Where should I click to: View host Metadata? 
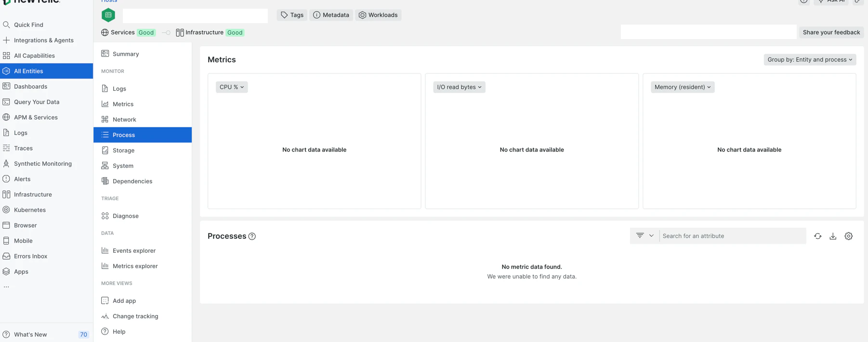tap(331, 15)
